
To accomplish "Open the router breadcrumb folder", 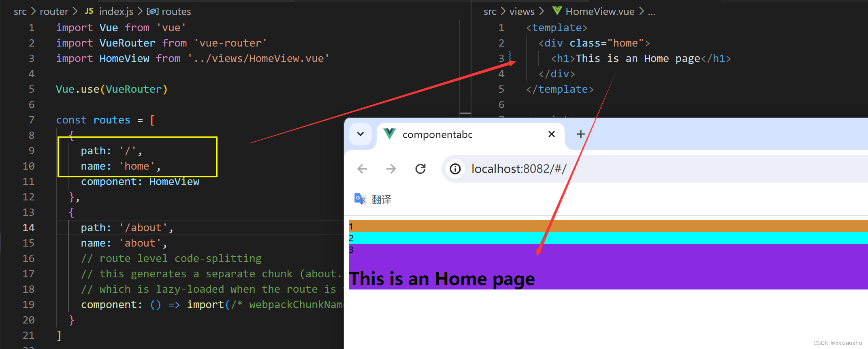I will pos(54,11).
